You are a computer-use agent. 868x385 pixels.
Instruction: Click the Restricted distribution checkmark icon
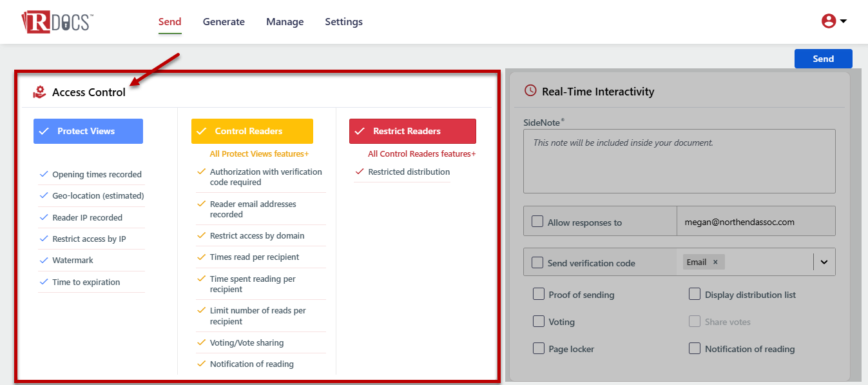pos(360,172)
